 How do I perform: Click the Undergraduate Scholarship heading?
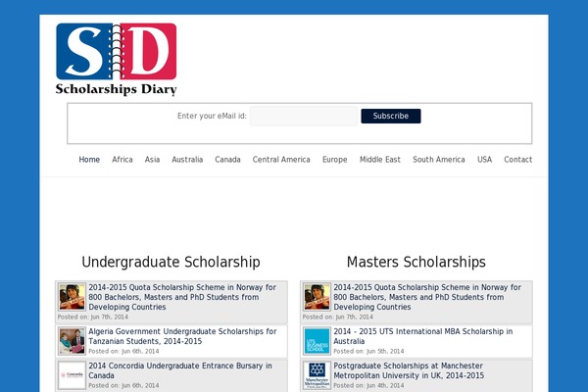point(171,263)
